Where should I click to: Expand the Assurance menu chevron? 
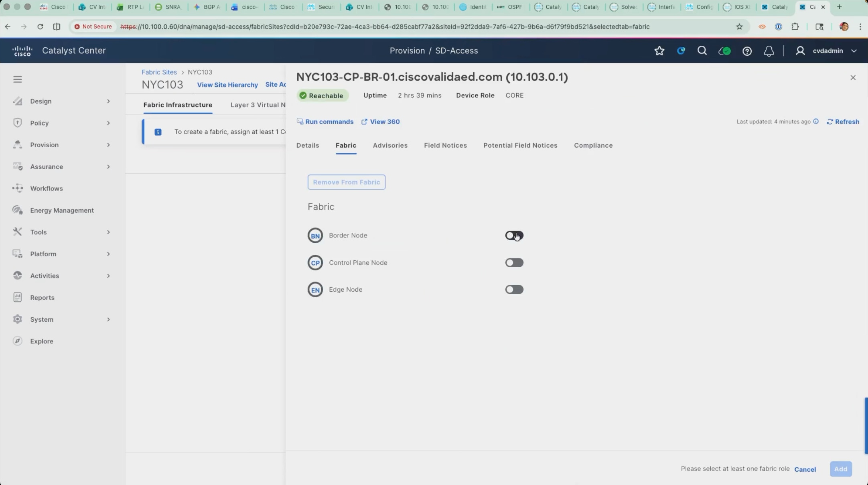coord(108,167)
